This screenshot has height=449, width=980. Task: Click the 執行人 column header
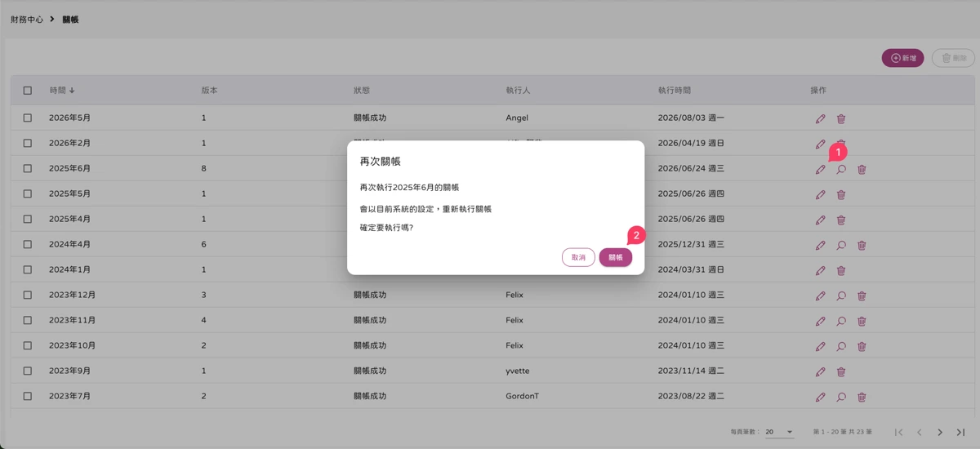(x=519, y=90)
